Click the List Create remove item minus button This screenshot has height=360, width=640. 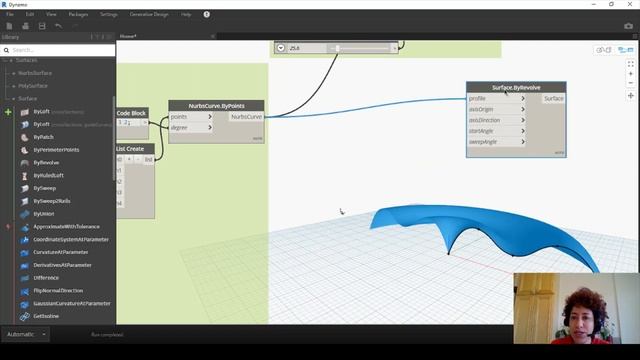pyautogui.click(x=138, y=159)
